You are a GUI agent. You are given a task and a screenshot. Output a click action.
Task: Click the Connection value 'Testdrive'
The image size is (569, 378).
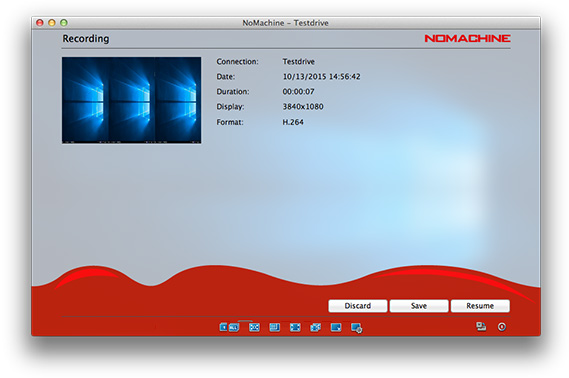[299, 61]
